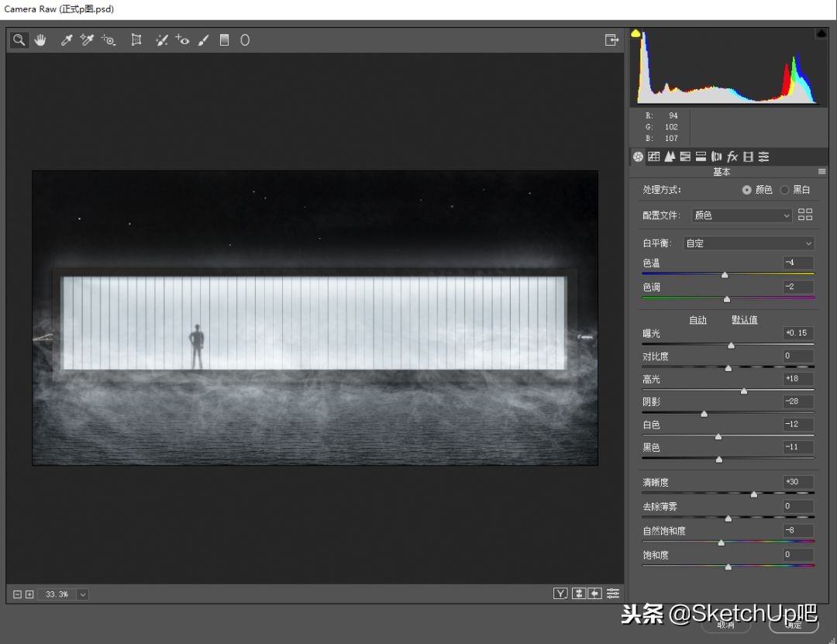837x644 pixels.
Task: Click the 自动 auto adjustment link
Action: pos(697,319)
